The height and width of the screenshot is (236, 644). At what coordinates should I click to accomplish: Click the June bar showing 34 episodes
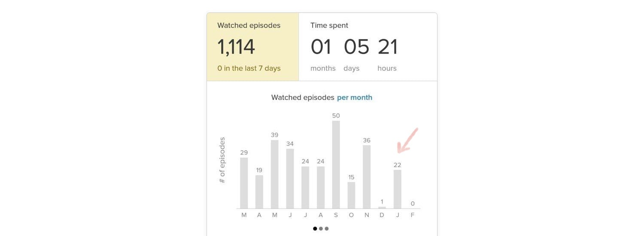coord(290,179)
